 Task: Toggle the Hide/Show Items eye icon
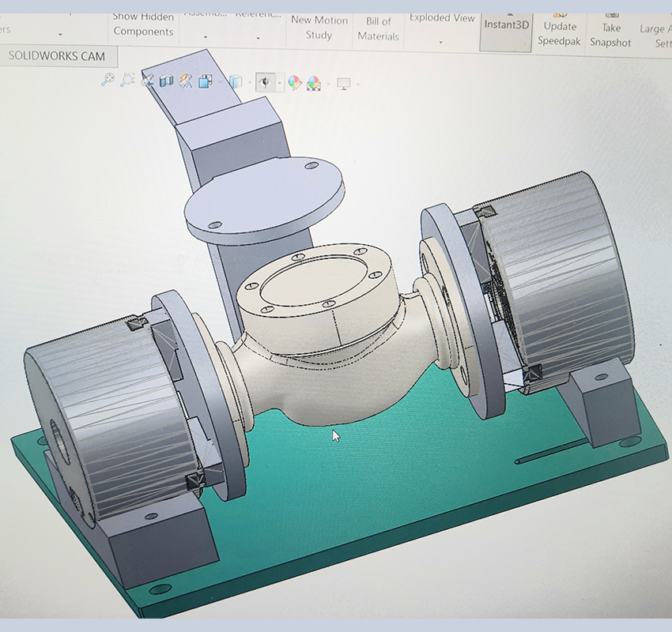266,82
